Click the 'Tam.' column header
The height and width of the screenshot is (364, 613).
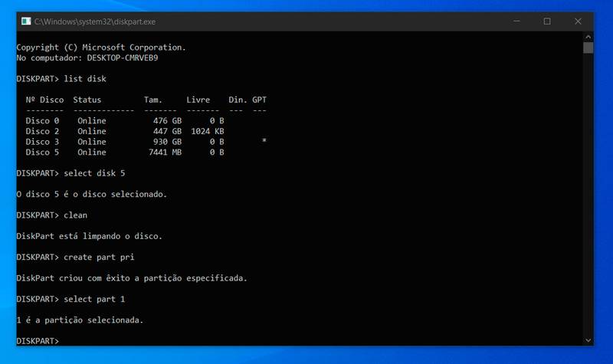click(x=152, y=100)
